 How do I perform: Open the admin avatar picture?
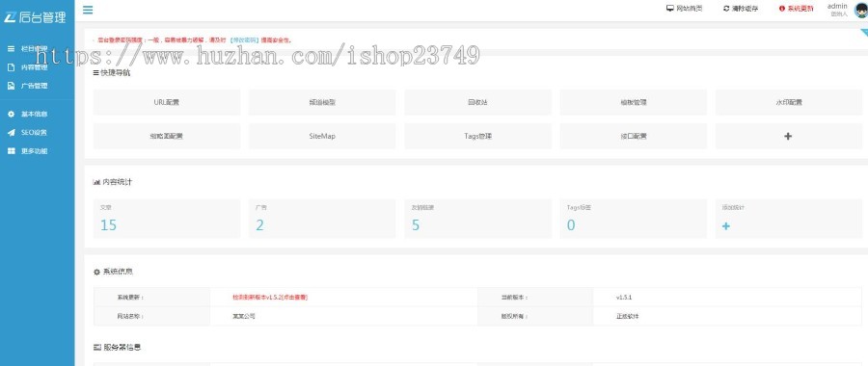tap(861, 10)
